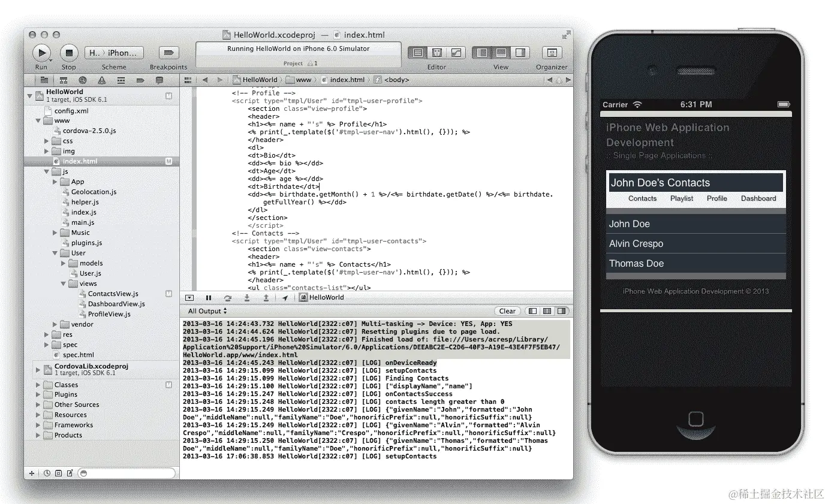Add new file with plus button

[32, 473]
